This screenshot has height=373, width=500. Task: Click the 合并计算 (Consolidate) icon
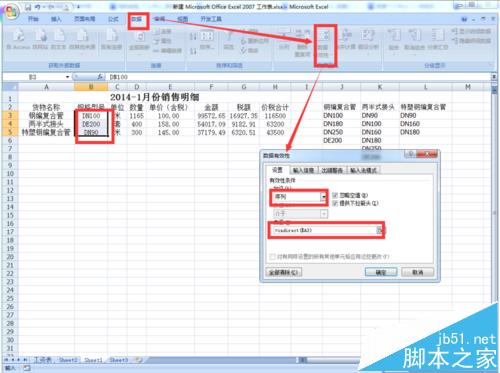(x=346, y=39)
